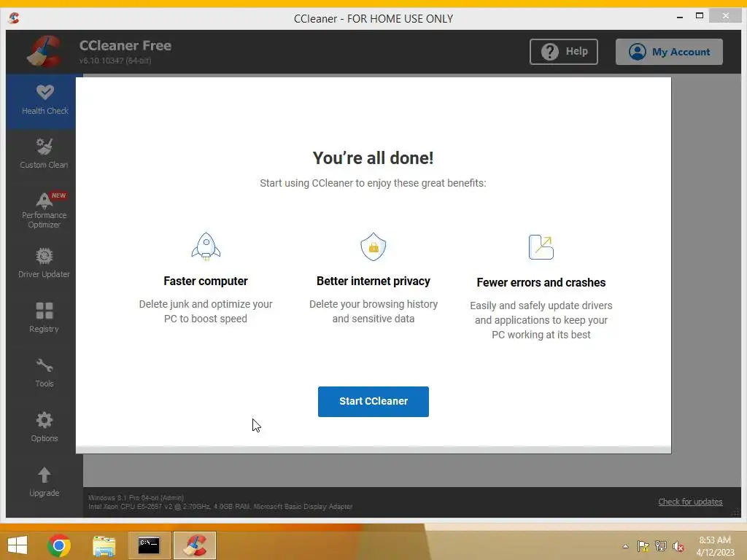Minimize the CCleaner window

(x=680, y=17)
